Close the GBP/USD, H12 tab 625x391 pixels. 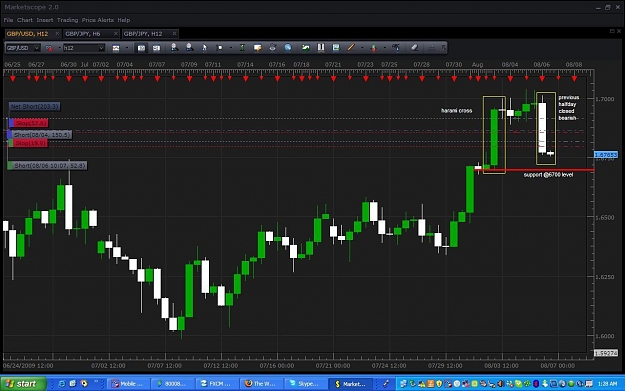57,34
